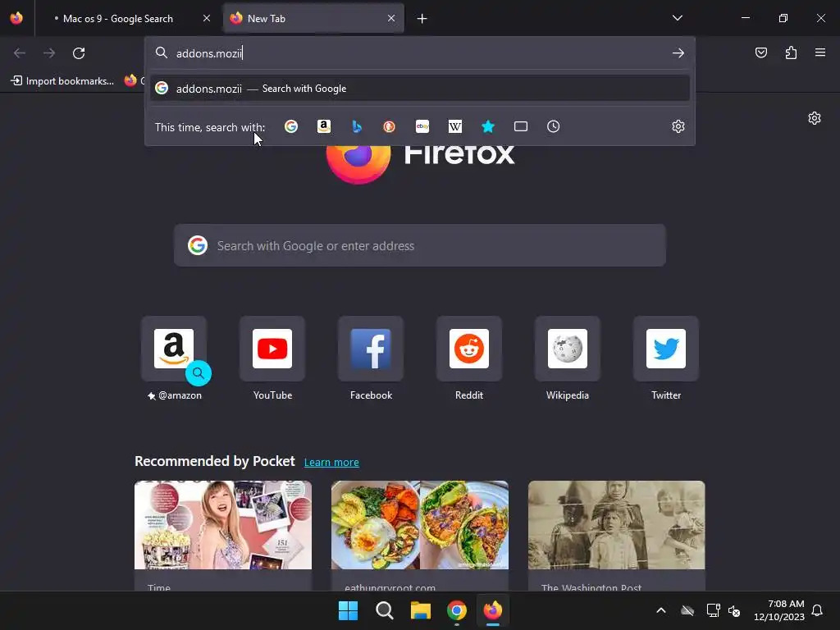Search this time with Google icon
The height and width of the screenshot is (630, 840).
point(291,126)
